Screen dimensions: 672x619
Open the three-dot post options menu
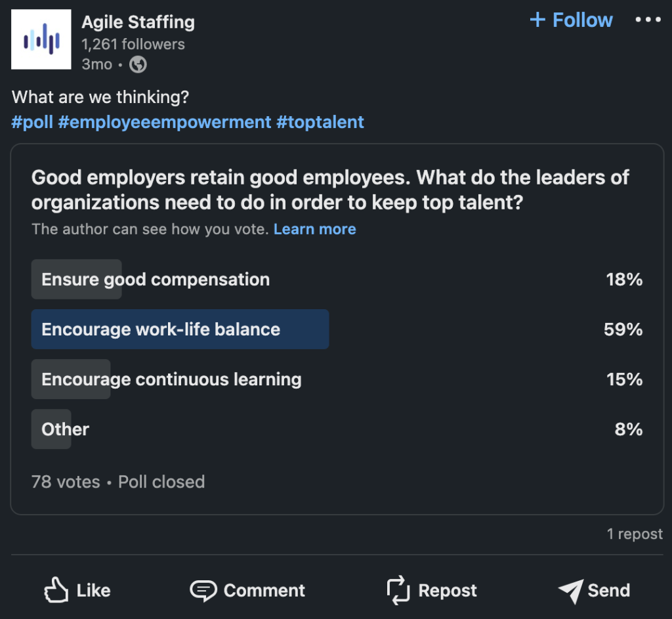[648, 20]
